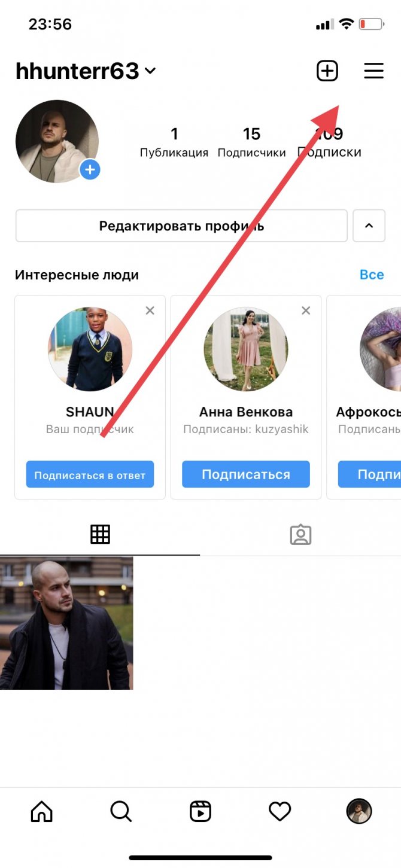Collapse the Интересные люди suggestions chevron
Image resolution: width=401 pixels, height=868 pixels.
369,226
